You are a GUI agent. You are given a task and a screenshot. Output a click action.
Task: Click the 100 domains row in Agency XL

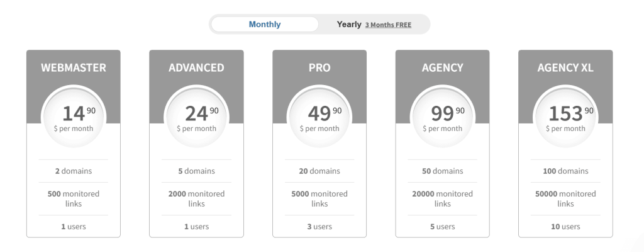pyautogui.click(x=565, y=171)
